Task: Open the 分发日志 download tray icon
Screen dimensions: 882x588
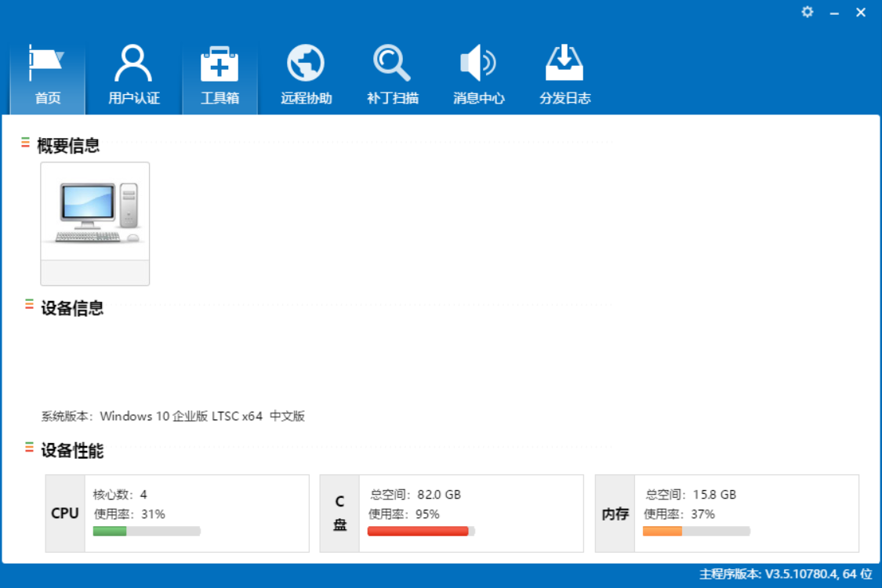Action: (564, 63)
